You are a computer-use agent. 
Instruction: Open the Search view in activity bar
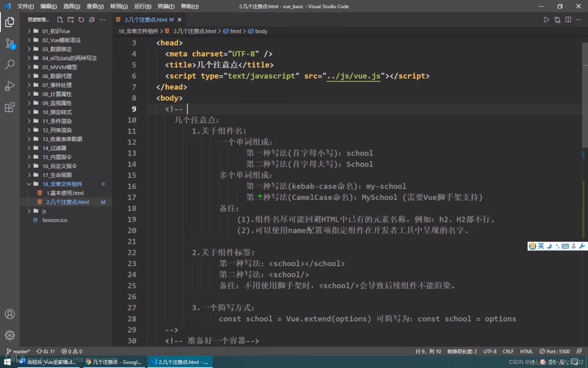(10, 64)
